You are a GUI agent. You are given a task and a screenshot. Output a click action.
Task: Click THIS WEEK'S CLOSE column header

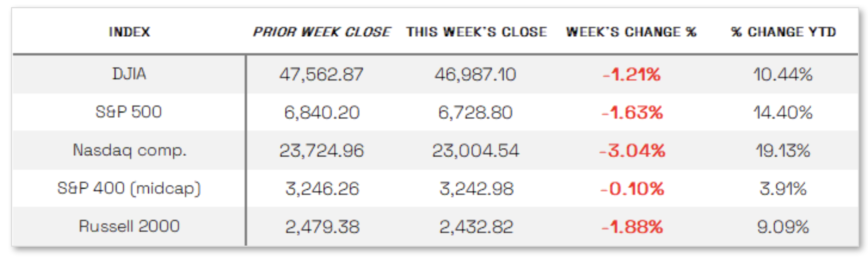(x=476, y=32)
